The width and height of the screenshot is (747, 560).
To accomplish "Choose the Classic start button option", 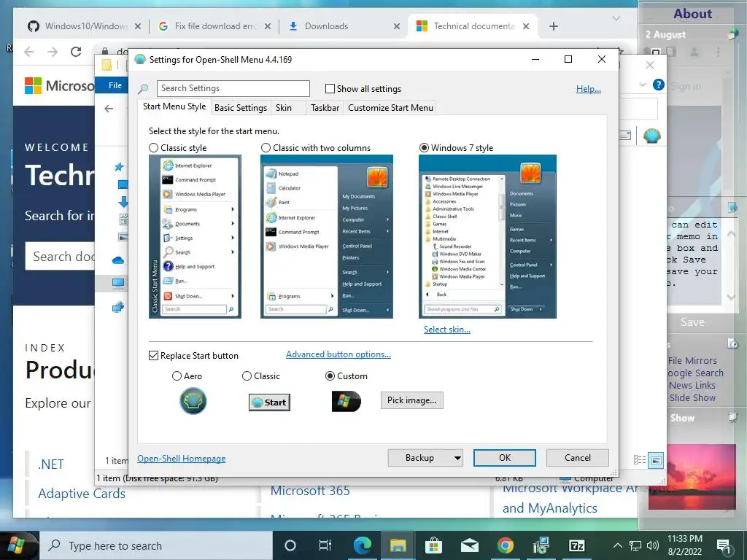I will point(247,376).
